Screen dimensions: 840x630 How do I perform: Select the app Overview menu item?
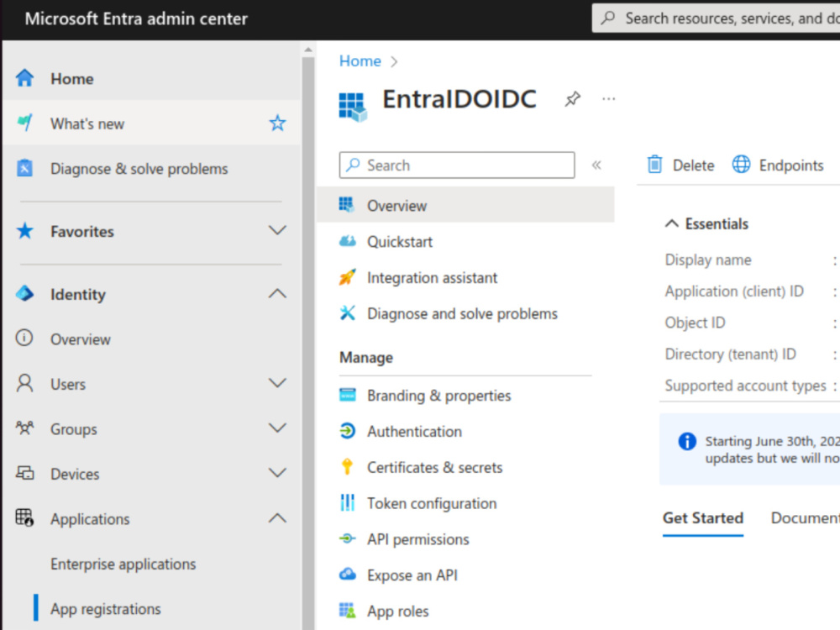tap(465, 205)
